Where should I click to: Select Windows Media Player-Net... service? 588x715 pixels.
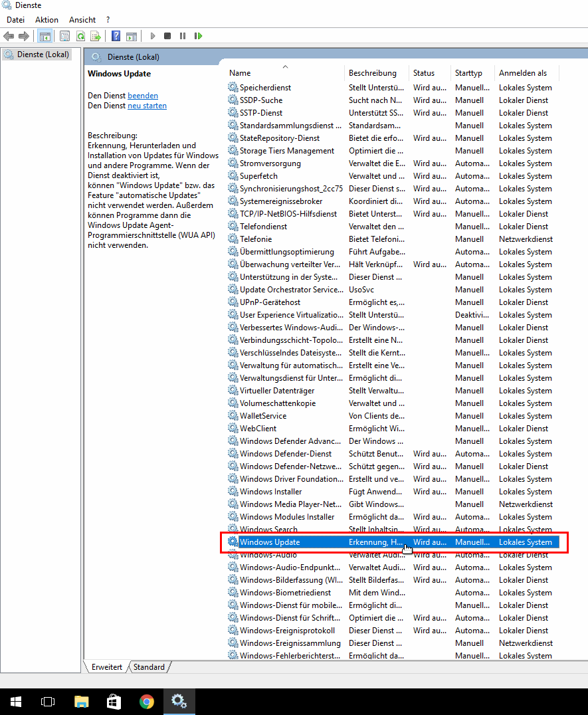click(x=393, y=504)
